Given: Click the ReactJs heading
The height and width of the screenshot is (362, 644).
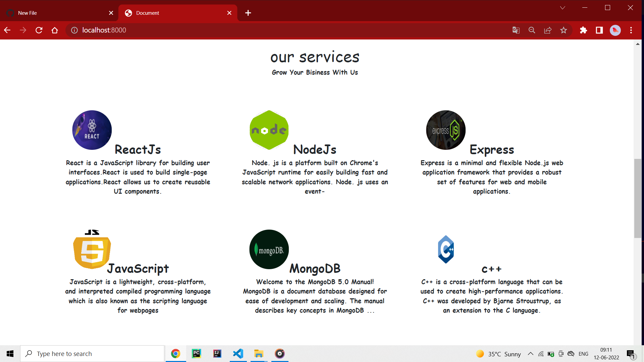Looking at the screenshot, I should coord(138,149).
